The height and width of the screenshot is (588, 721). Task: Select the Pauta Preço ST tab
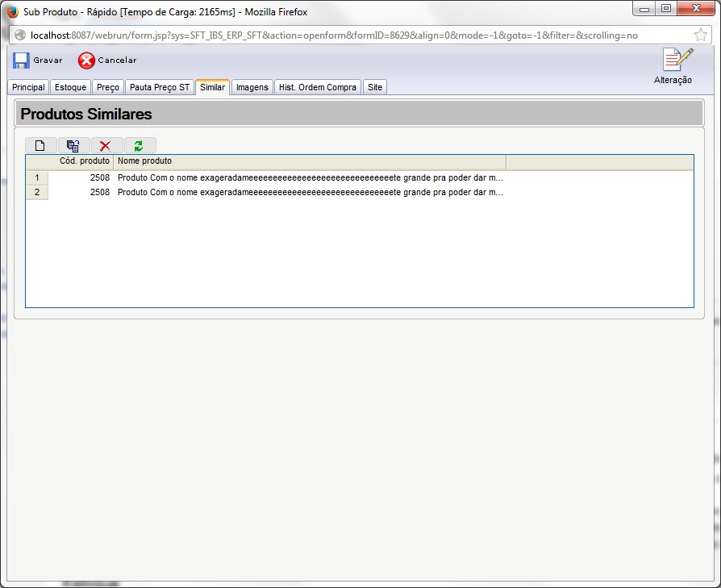click(159, 87)
